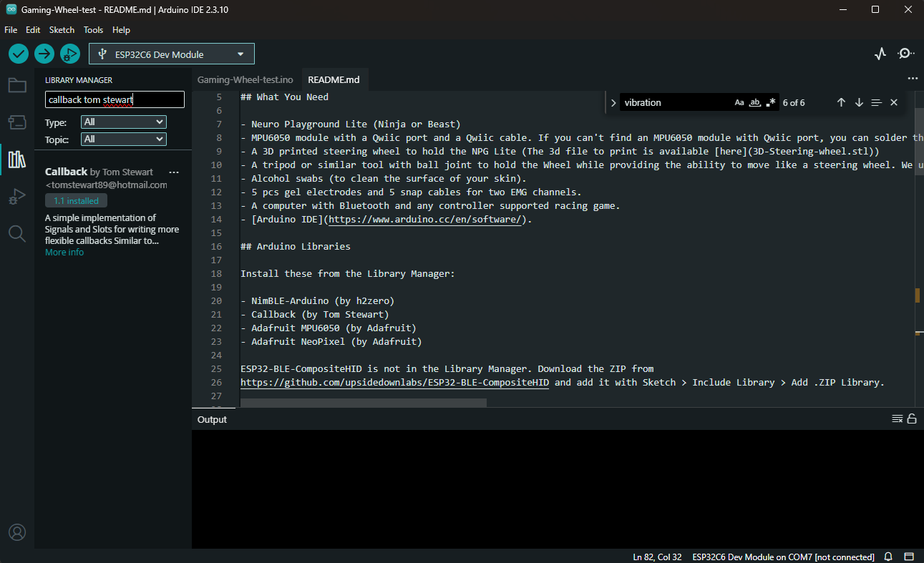
Task: Clear the Output panel
Action: (898, 419)
